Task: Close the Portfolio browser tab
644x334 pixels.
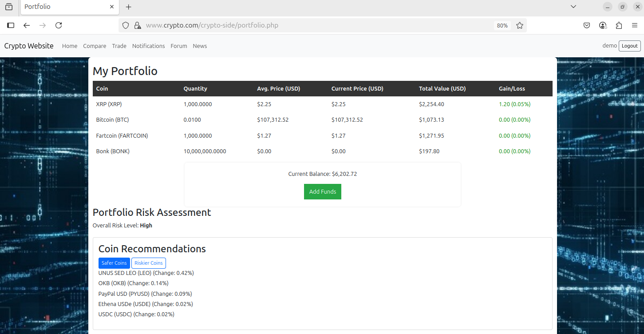Action: pyautogui.click(x=112, y=7)
